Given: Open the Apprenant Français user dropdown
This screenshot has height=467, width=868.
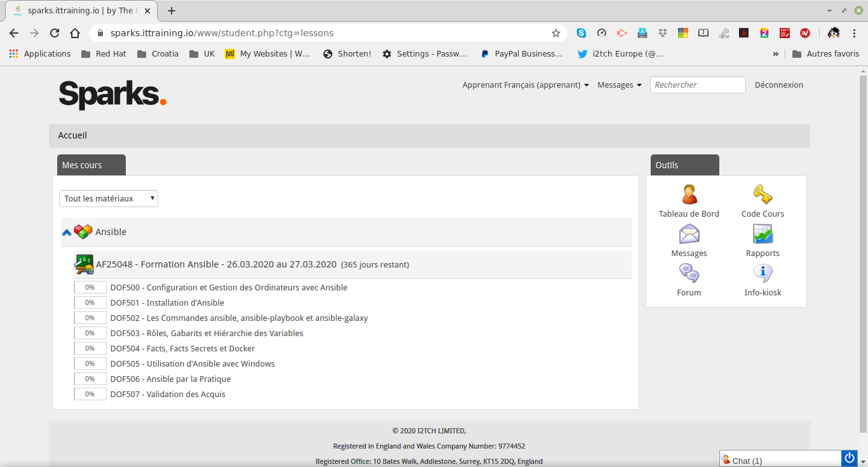Looking at the screenshot, I should point(526,85).
